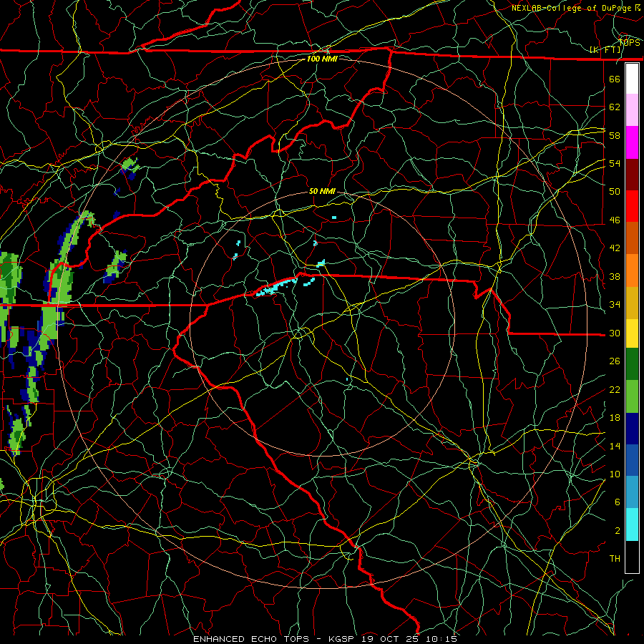Image resolution: width=644 pixels, height=644 pixels.
Task: Pick the cyan legend swatch
Action: (632, 525)
